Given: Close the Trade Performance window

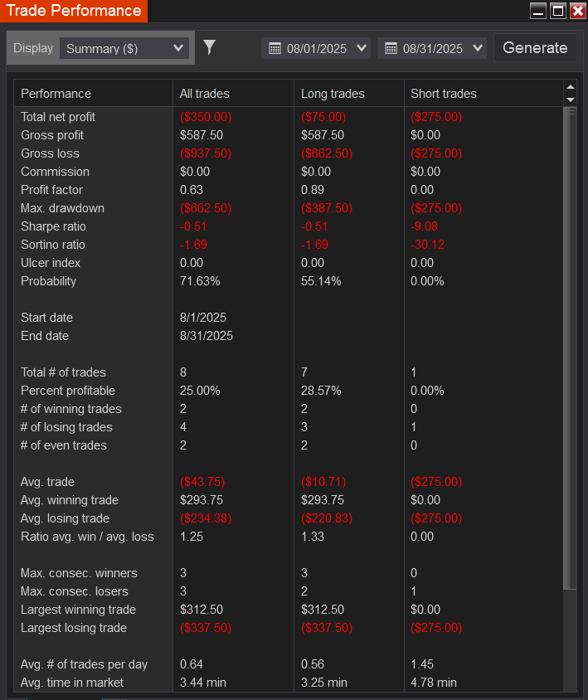Looking at the screenshot, I should click(577, 11).
